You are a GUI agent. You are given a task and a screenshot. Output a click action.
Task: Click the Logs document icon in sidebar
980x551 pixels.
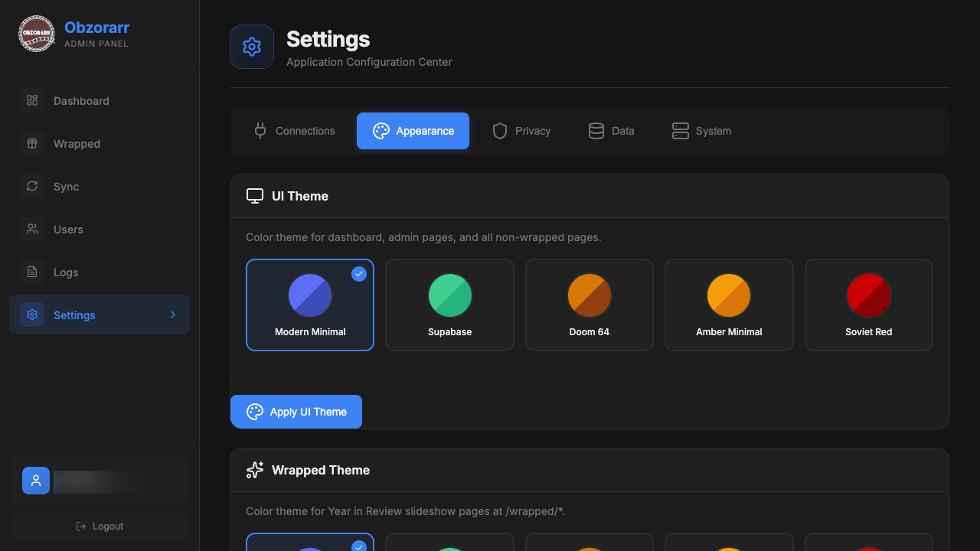(32, 272)
